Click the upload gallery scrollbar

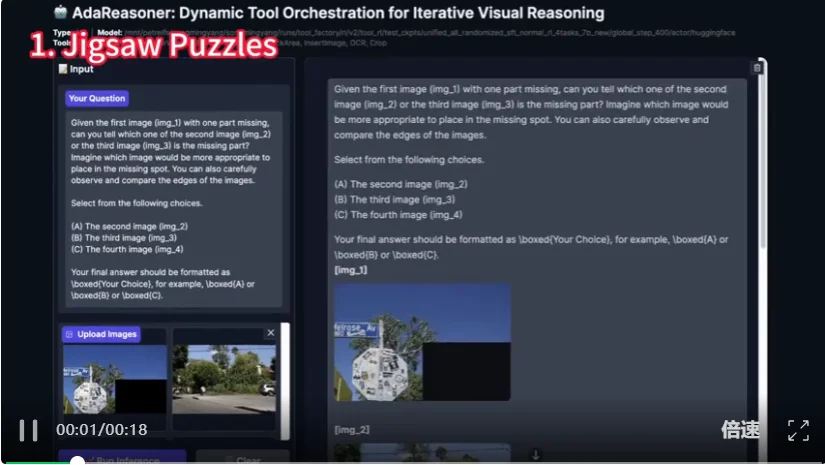coord(286,360)
